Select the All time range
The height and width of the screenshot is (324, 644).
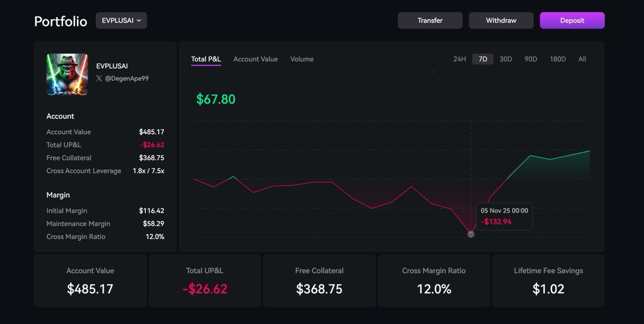tap(582, 59)
